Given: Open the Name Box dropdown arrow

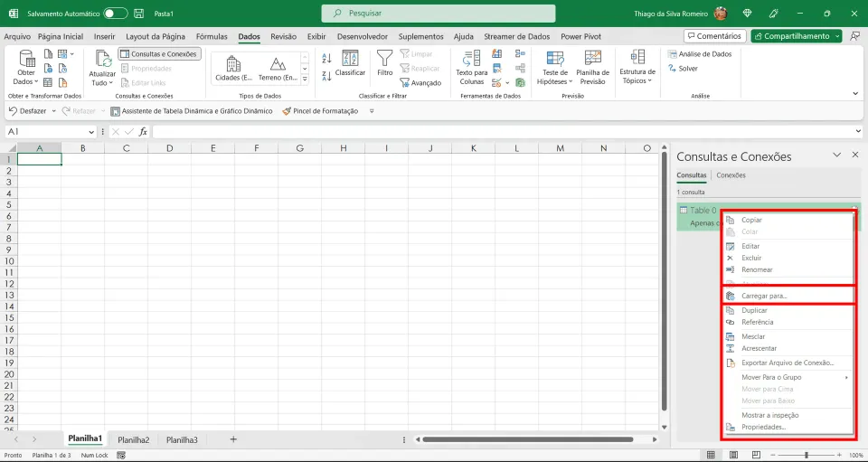Looking at the screenshot, I should coord(91,132).
